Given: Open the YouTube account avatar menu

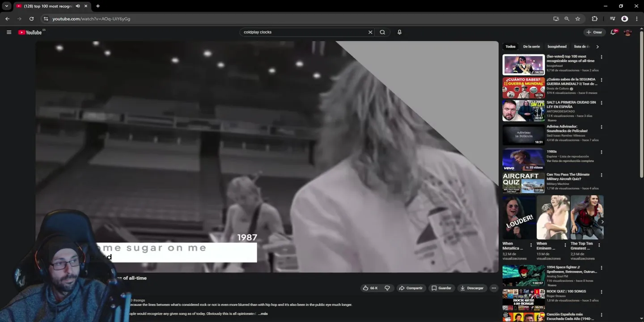Looking at the screenshot, I should (x=627, y=32).
